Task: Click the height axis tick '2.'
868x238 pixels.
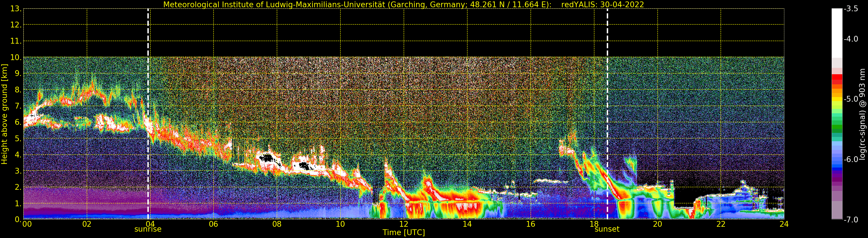Action: click(x=18, y=187)
